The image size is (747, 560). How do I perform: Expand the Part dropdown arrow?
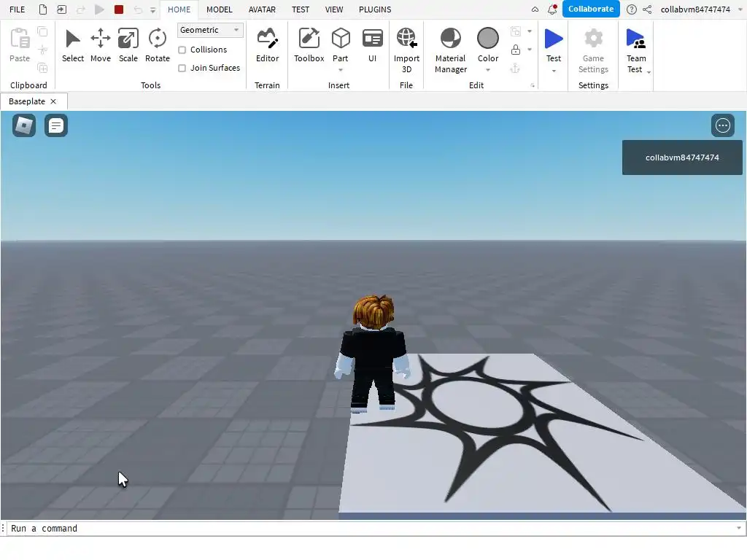[x=341, y=71]
